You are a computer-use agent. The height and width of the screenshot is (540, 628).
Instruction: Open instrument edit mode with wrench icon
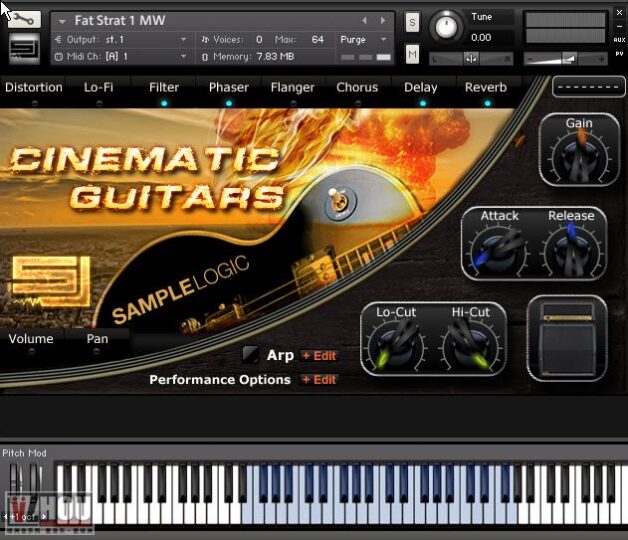[x=25, y=19]
